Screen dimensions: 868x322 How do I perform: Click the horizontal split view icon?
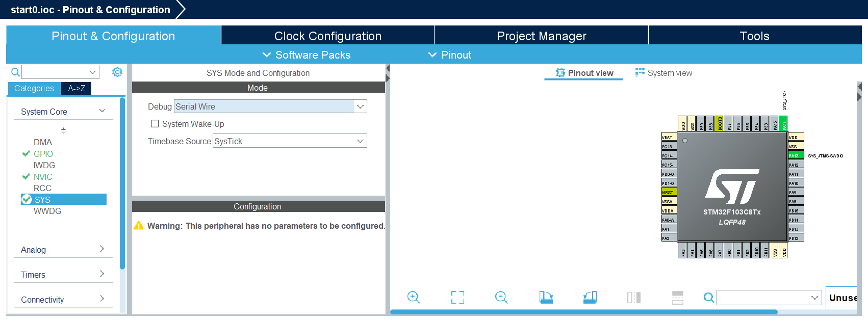tap(678, 298)
